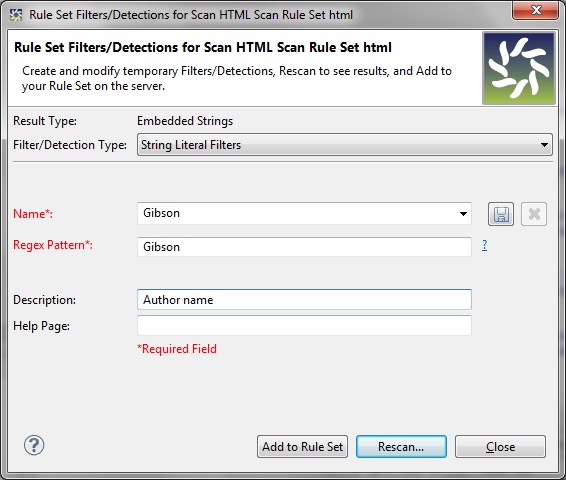Click the delete filter X icon
This screenshot has width=566, height=480.
[534, 214]
